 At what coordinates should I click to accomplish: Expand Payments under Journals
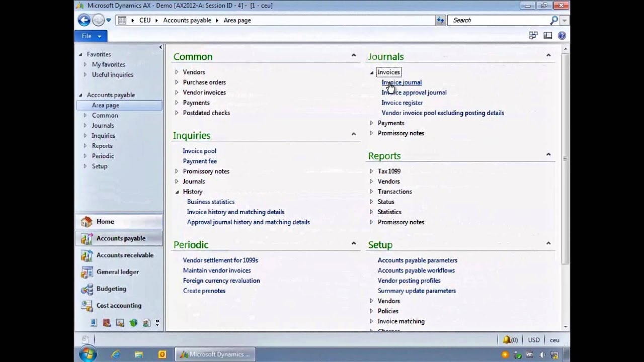(372, 123)
